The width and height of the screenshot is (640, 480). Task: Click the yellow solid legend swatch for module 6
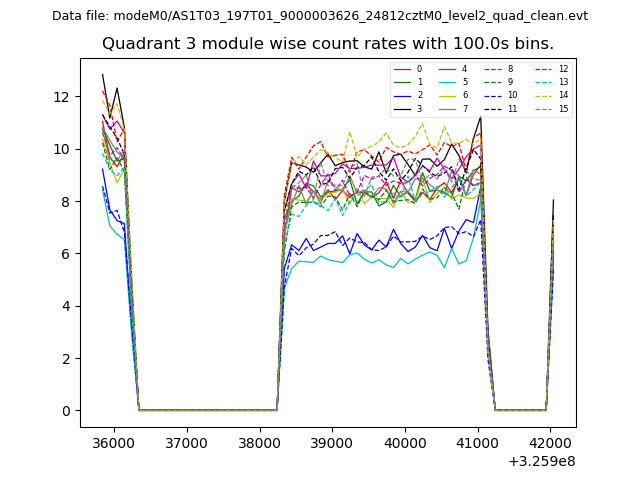click(449, 95)
